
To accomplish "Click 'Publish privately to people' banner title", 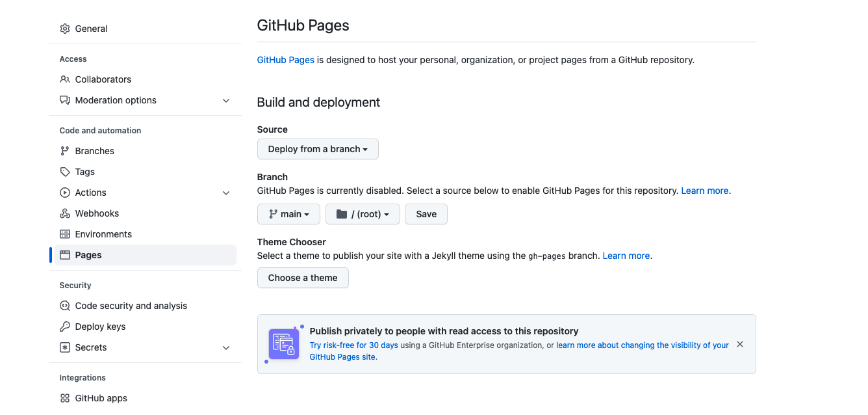I will tap(444, 331).
